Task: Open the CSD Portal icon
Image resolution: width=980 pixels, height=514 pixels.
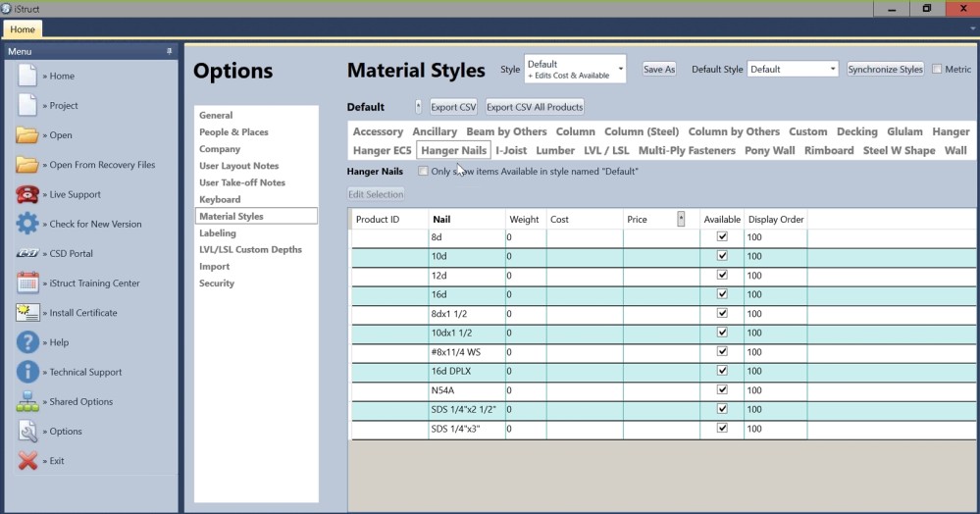Action: pyautogui.click(x=27, y=253)
